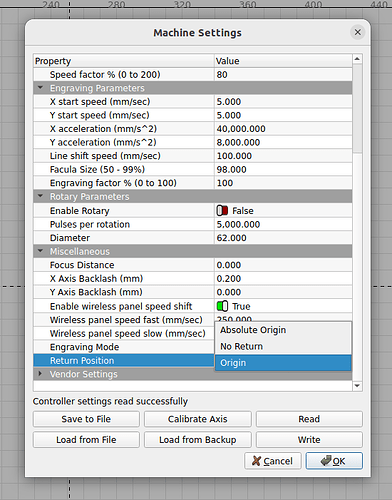The image size is (392, 500).
Task: Collapse the Engraving Parameters section
Action: (40, 88)
